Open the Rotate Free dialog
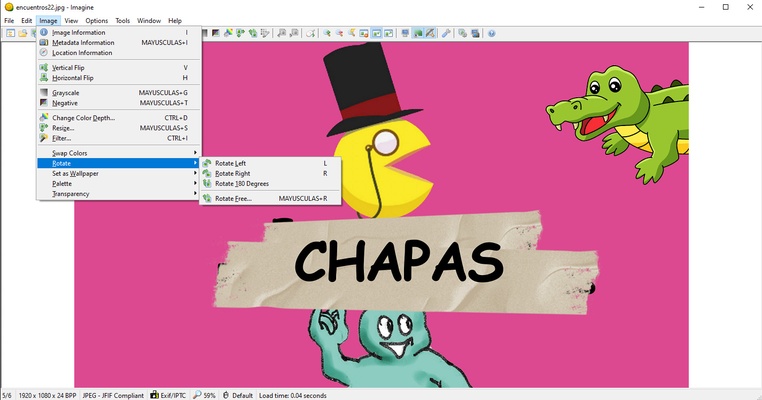Viewport: 762px width, 400px height. 233,198
